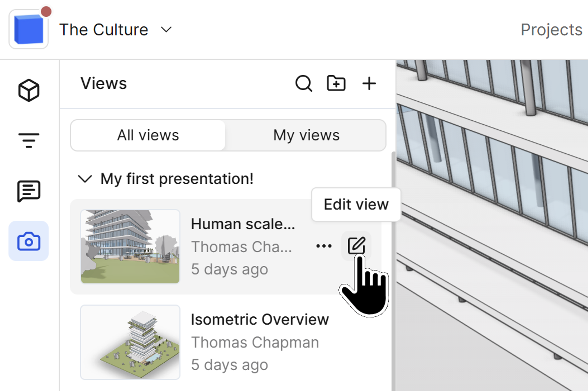Switch to All views tab

[148, 135]
